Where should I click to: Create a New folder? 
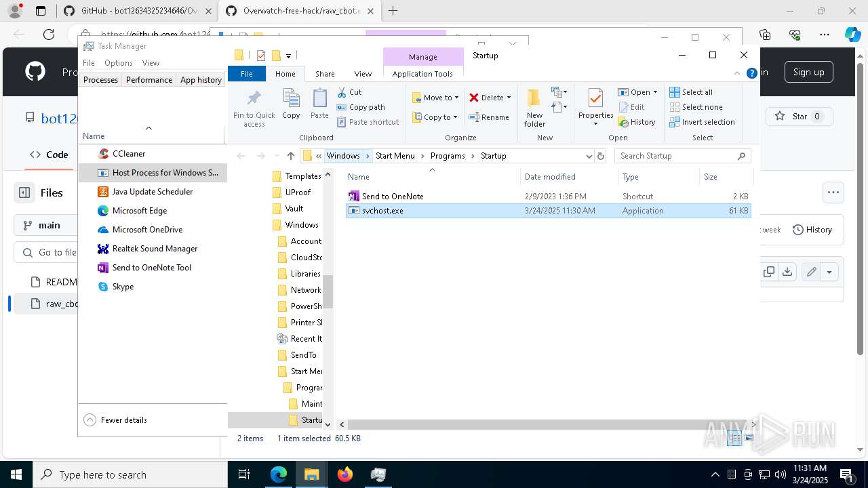(534, 108)
